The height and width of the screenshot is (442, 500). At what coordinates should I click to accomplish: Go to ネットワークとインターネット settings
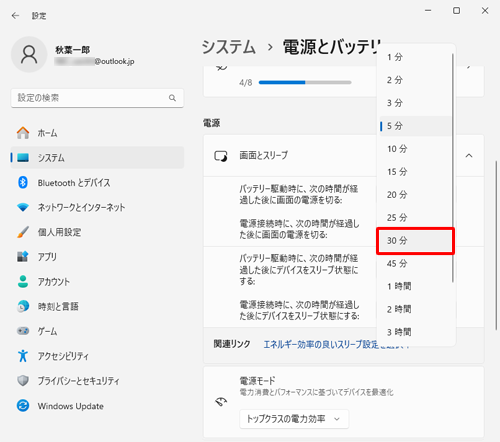point(97,207)
